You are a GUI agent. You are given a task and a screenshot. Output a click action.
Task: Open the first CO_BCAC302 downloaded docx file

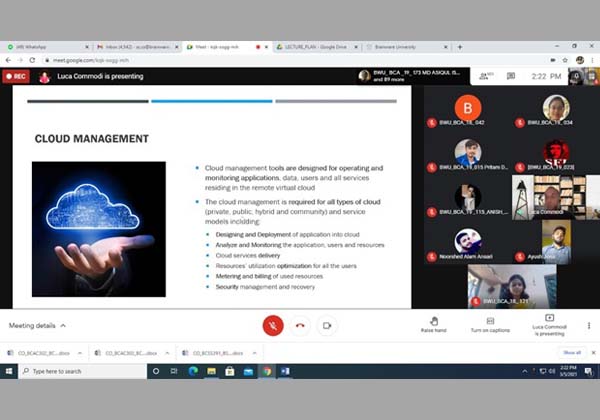(40, 352)
